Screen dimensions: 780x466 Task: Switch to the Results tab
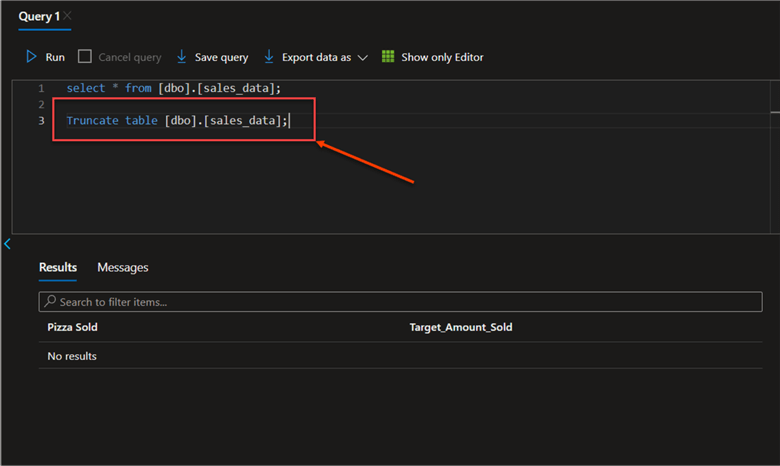pos(58,267)
